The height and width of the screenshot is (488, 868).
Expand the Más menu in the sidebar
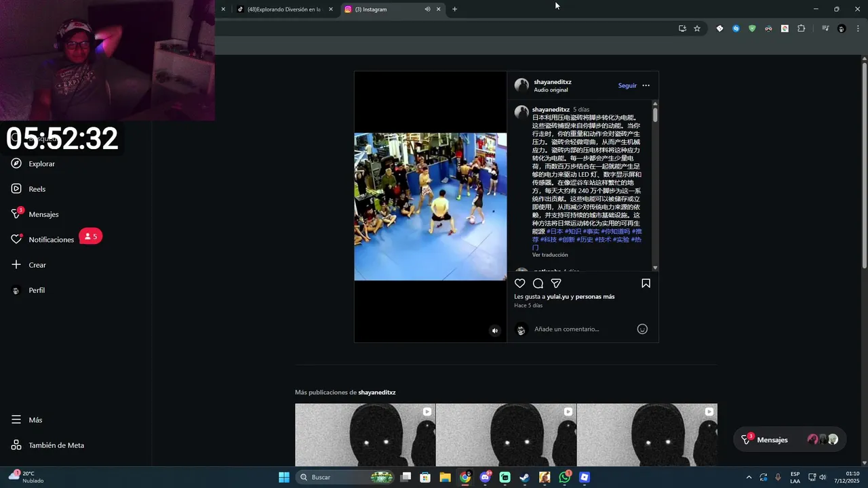tap(27, 420)
